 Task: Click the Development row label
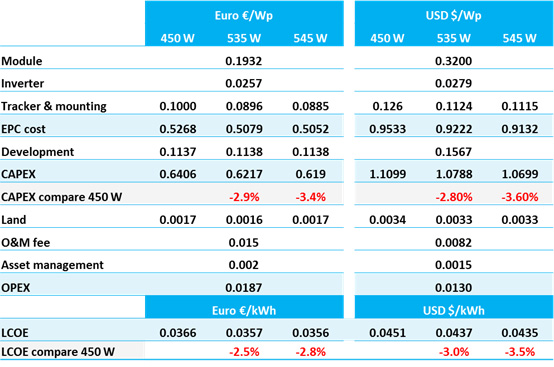[37, 152]
